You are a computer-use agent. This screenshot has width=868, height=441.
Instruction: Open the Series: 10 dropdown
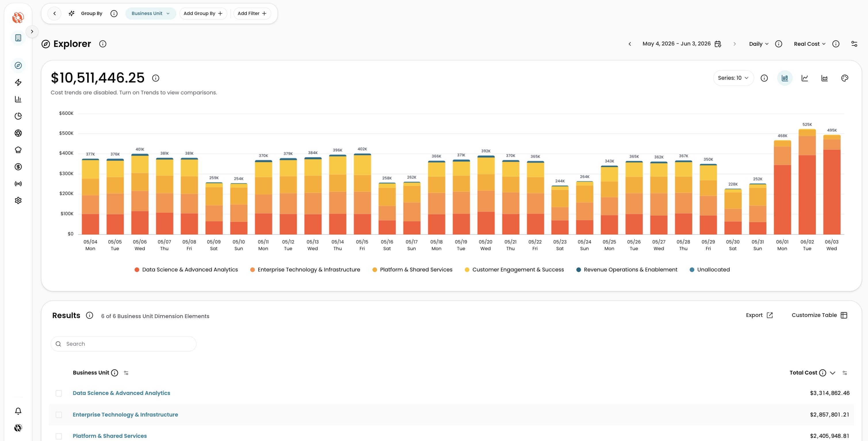[x=733, y=78]
